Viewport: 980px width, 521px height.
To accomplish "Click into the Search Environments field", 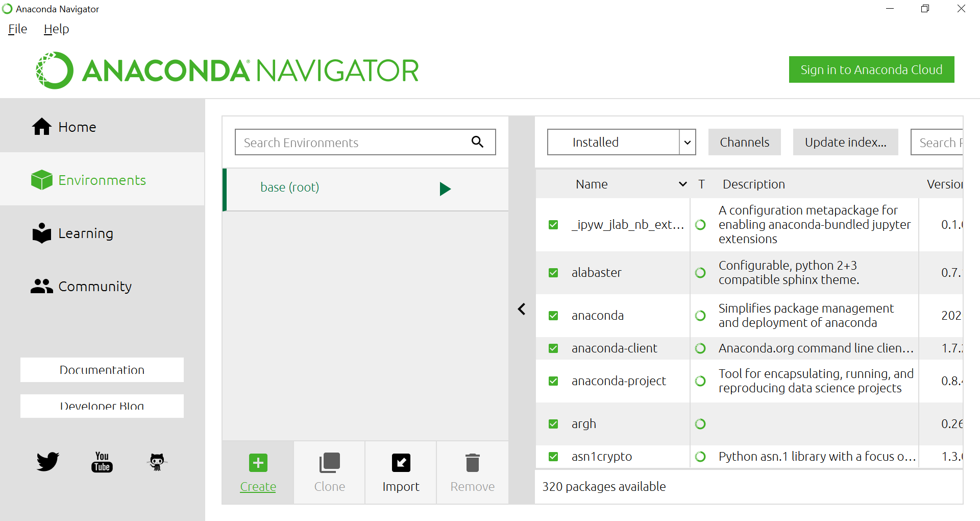I will (352, 143).
